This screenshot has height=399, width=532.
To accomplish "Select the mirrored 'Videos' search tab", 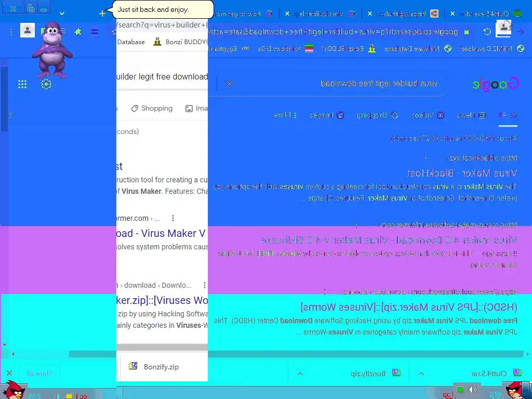I will click(x=428, y=115).
